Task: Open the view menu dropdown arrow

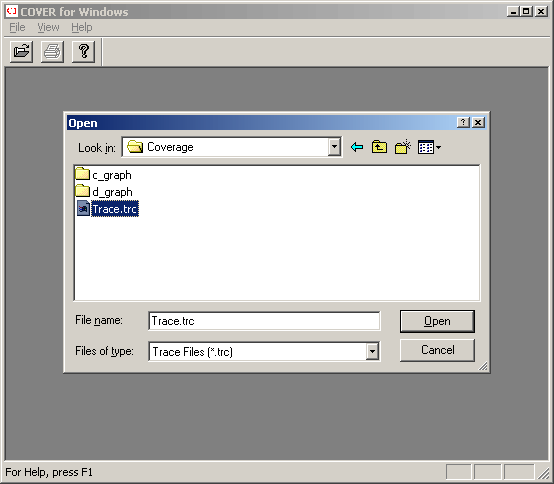Action: (438, 147)
